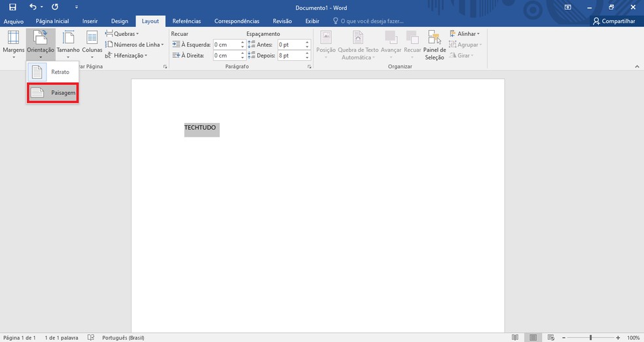This screenshot has width=644, height=342.
Task: Click the À Esquerda indent field
Action: [x=226, y=44]
